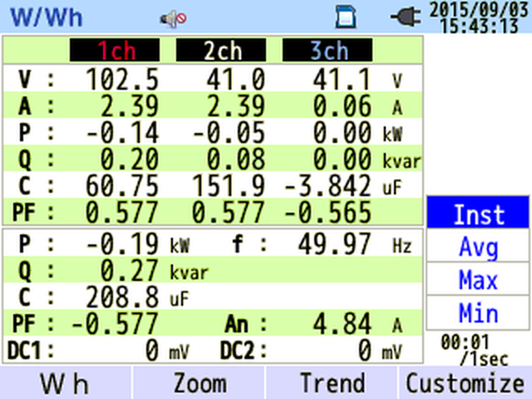This screenshot has width=532, height=399.
Task: Click the DC2 label
Action: [x=238, y=350]
